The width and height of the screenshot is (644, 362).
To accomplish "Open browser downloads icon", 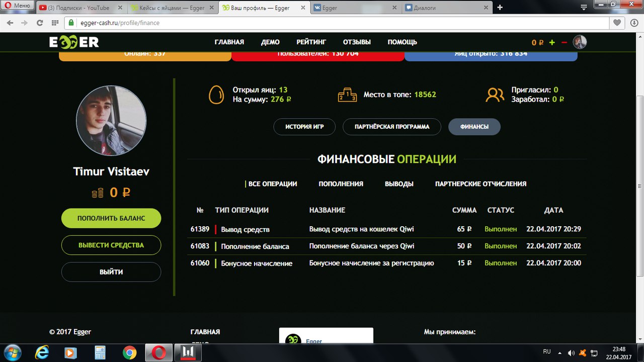I will 633,23.
